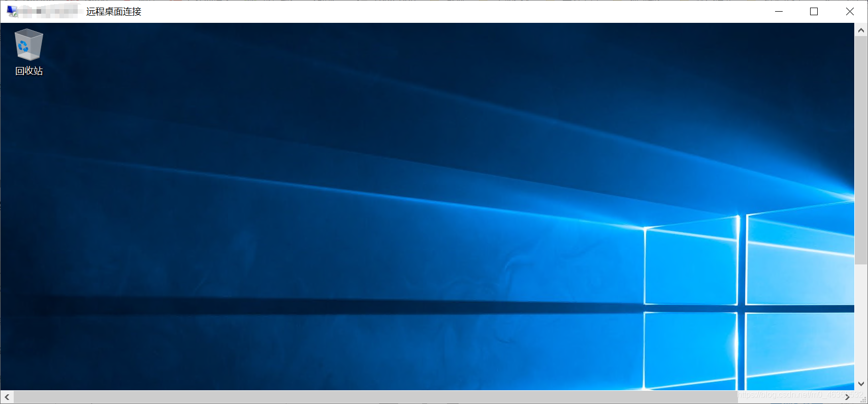Screen dimensions: 868x404
Task: Click the horizontal scrollbar thumb
Action: (x=376, y=397)
